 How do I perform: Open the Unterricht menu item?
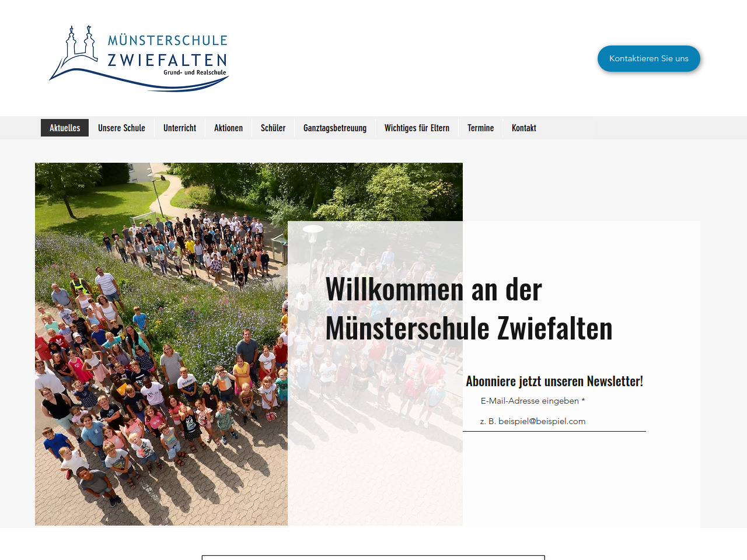click(x=180, y=128)
